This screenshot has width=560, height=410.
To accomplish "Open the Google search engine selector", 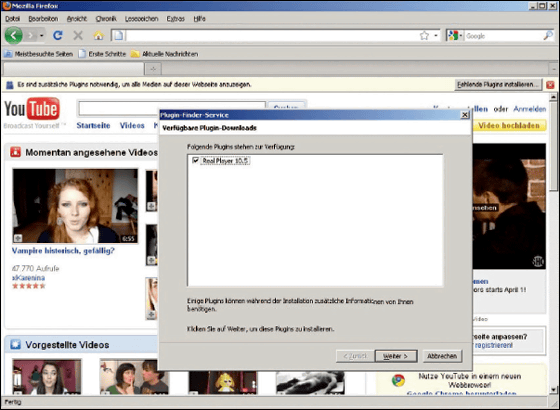I will pos(455,36).
